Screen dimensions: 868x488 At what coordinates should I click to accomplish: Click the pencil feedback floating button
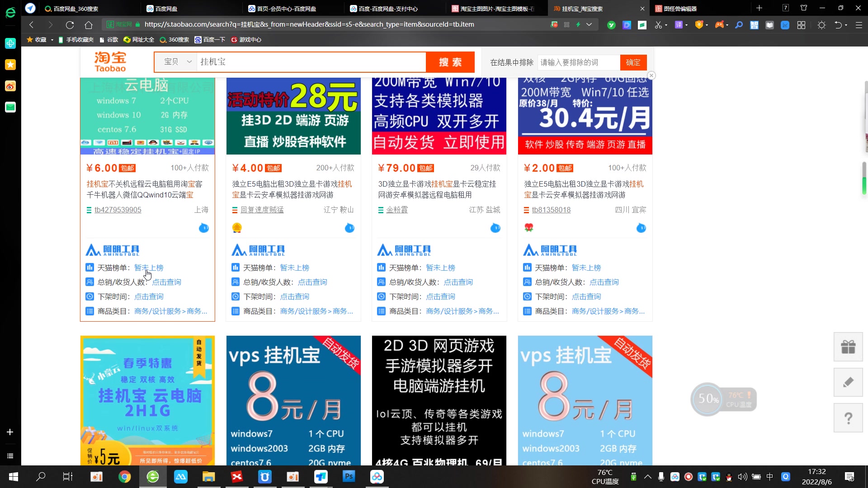point(848,382)
